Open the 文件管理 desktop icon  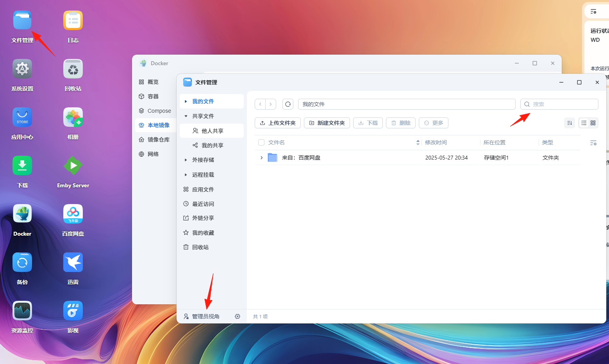tap(22, 20)
